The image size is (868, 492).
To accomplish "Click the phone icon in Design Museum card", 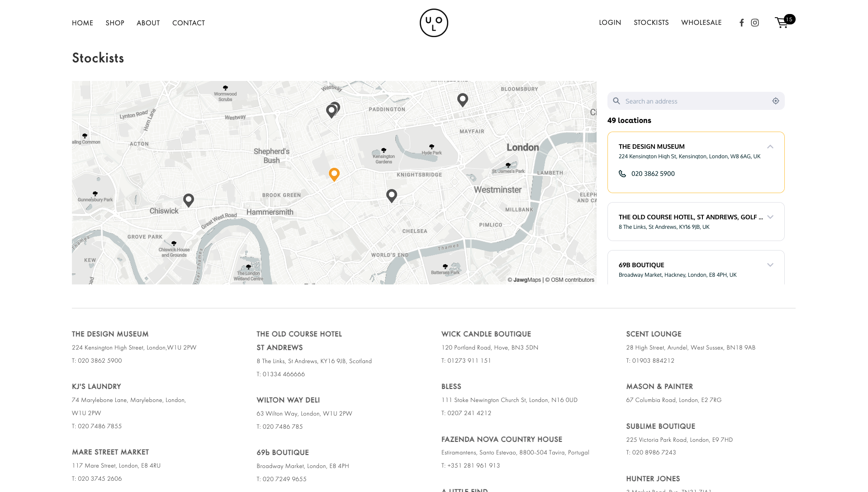I will (x=622, y=174).
